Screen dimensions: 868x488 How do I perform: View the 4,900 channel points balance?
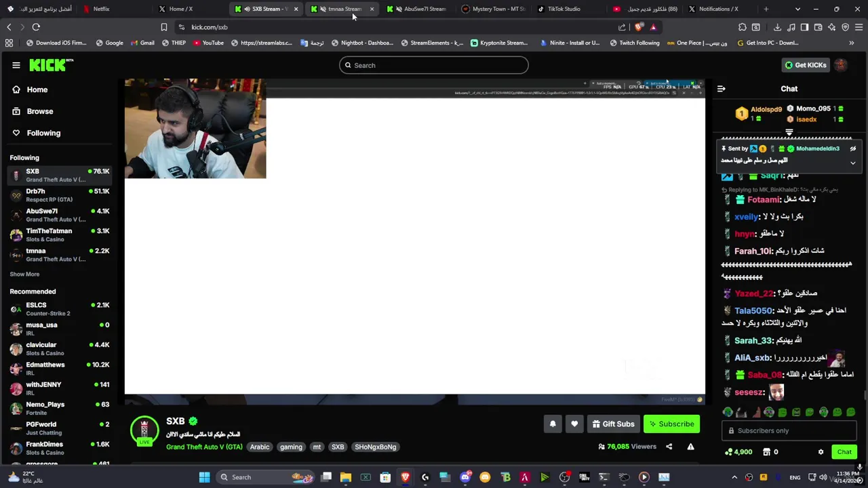(x=738, y=452)
